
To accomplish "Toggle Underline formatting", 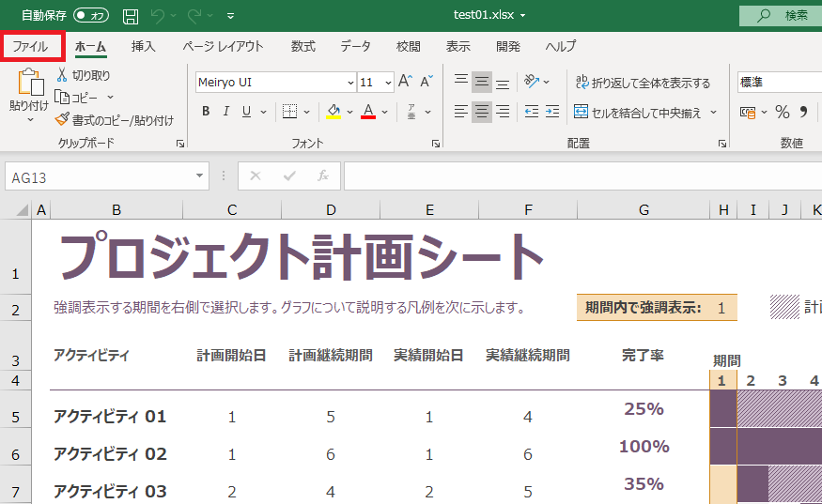I will pos(246,111).
